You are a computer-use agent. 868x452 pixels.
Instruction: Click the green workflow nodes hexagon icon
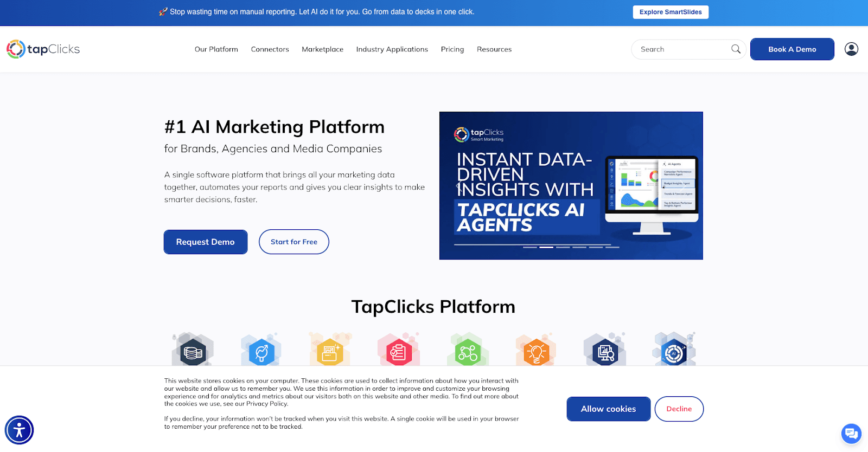click(468, 351)
